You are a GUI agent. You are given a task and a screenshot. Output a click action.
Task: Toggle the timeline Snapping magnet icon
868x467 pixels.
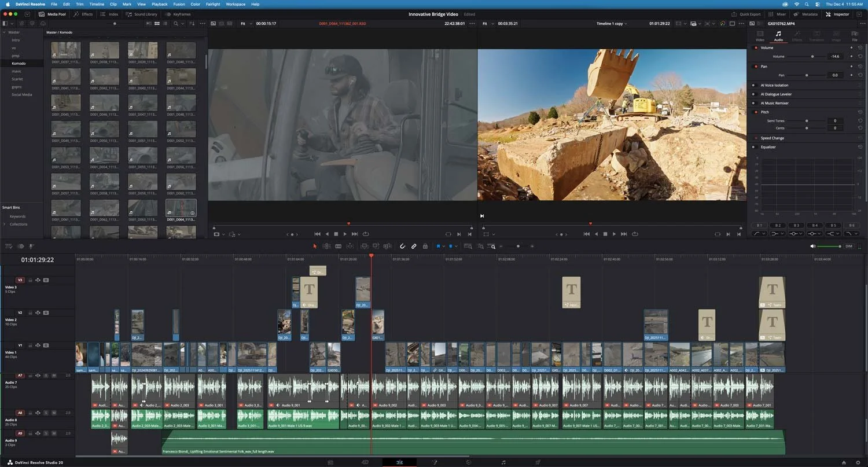pos(403,246)
